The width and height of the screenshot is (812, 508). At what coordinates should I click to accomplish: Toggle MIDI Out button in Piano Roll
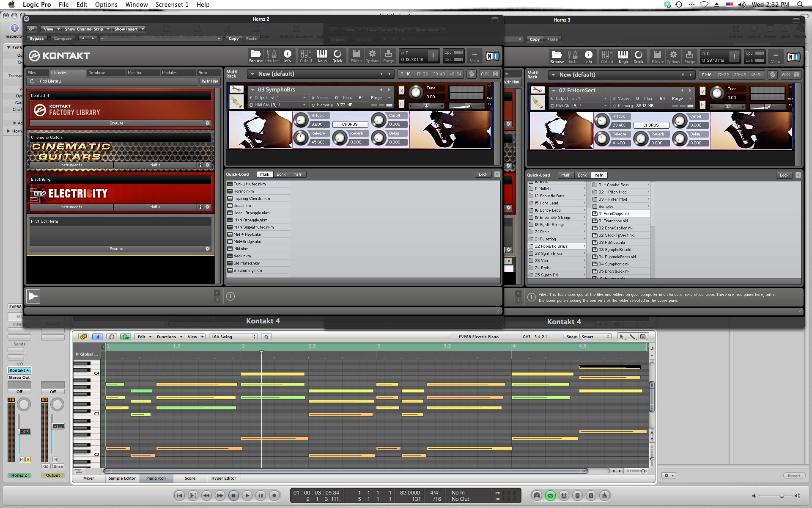click(126, 337)
